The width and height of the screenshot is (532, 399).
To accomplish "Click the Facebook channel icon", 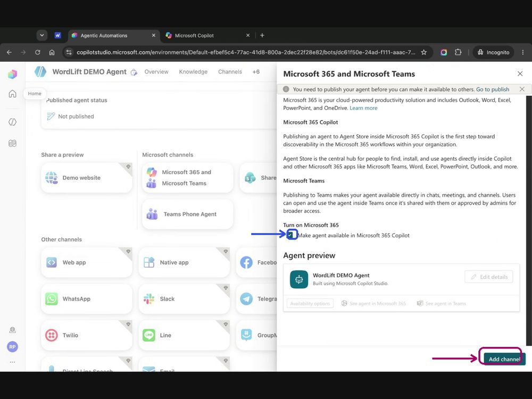I will point(246,263).
